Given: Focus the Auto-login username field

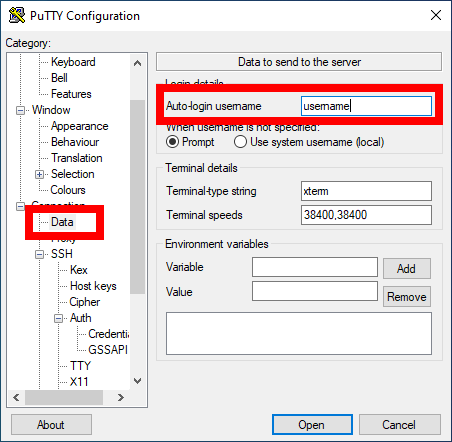Looking at the screenshot, I should coord(366,106).
